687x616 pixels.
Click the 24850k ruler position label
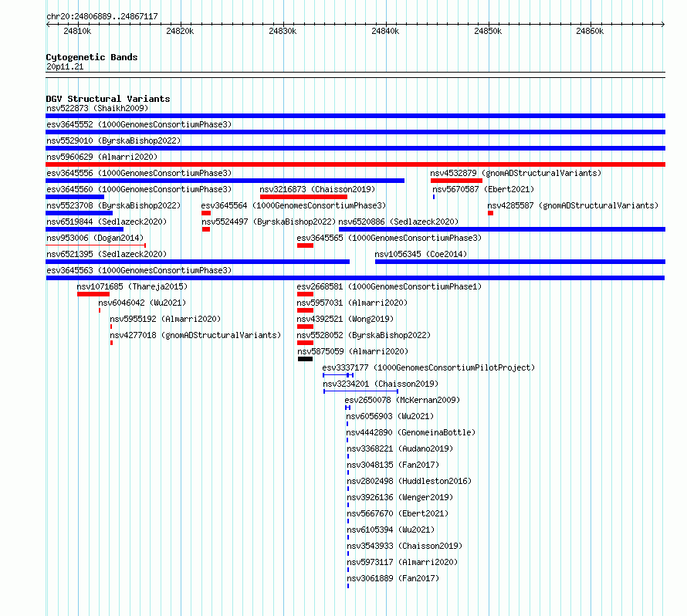coord(488,31)
